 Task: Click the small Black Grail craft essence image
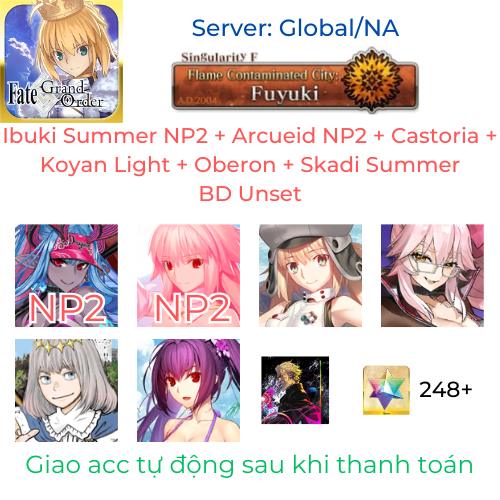(x=295, y=390)
